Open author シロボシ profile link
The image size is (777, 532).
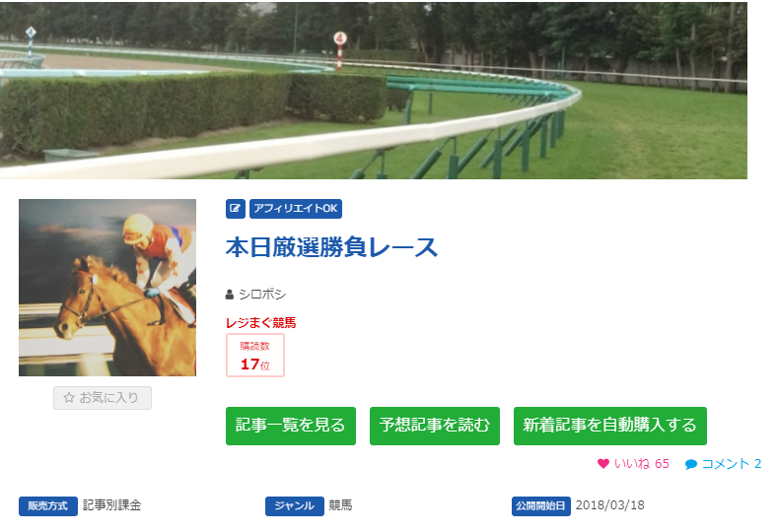click(x=262, y=294)
